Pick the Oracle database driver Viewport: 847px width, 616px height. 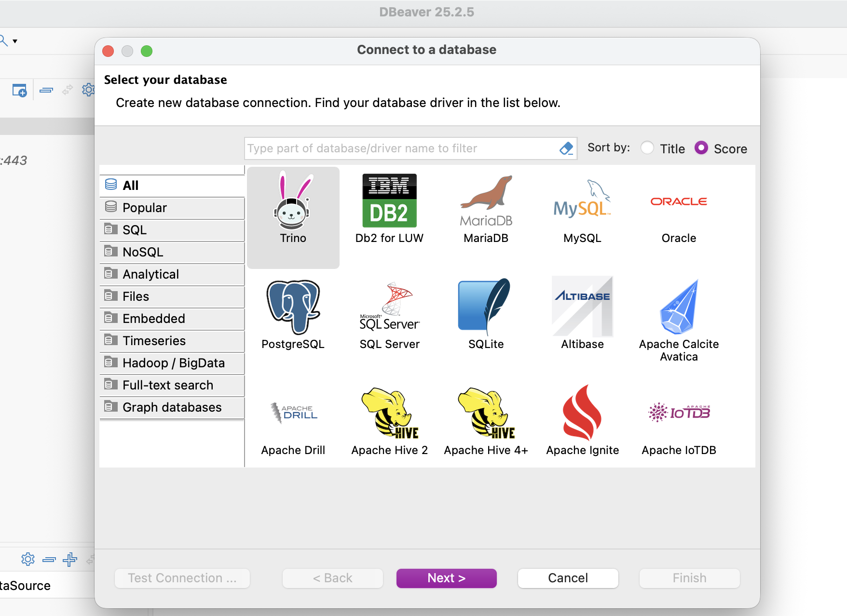[679, 201]
